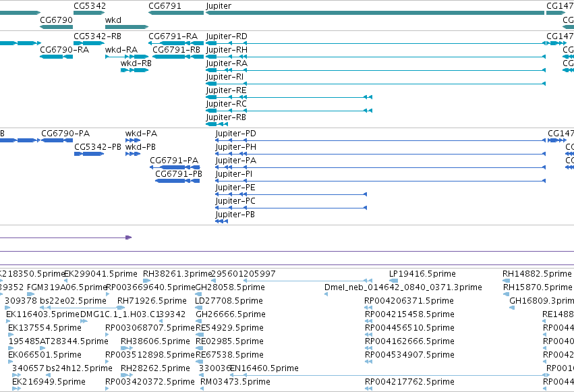Select protein Jupiter-PA
This screenshot has height=392, width=574.
(380, 167)
